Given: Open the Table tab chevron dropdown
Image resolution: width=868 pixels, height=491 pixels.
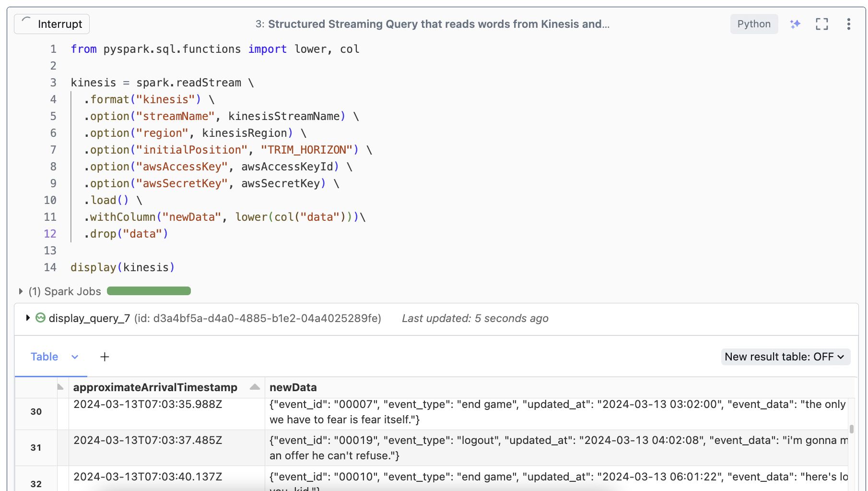Looking at the screenshot, I should pyautogui.click(x=75, y=357).
